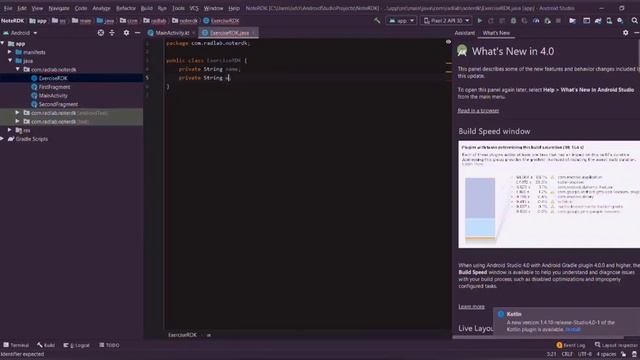Screen dimensions: 640x360
Task: Open the SDK Manager icon
Action: click(620, 20)
